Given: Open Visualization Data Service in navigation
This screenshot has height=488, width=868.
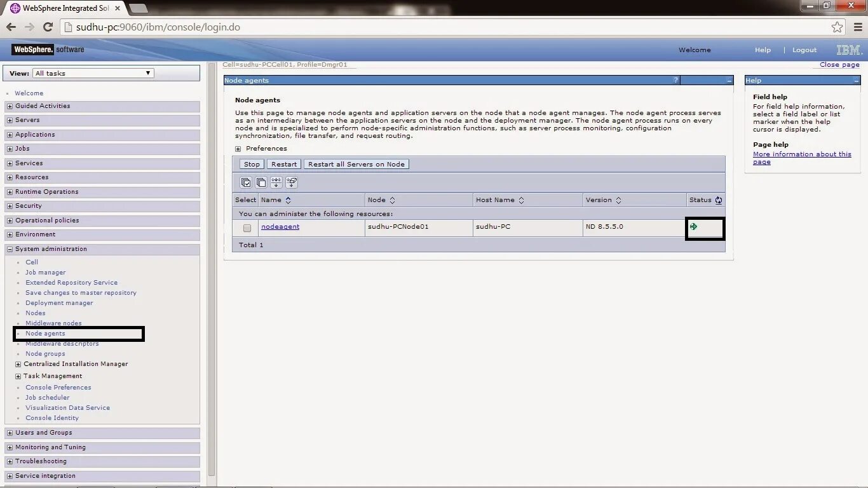Looking at the screenshot, I should [x=67, y=408].
